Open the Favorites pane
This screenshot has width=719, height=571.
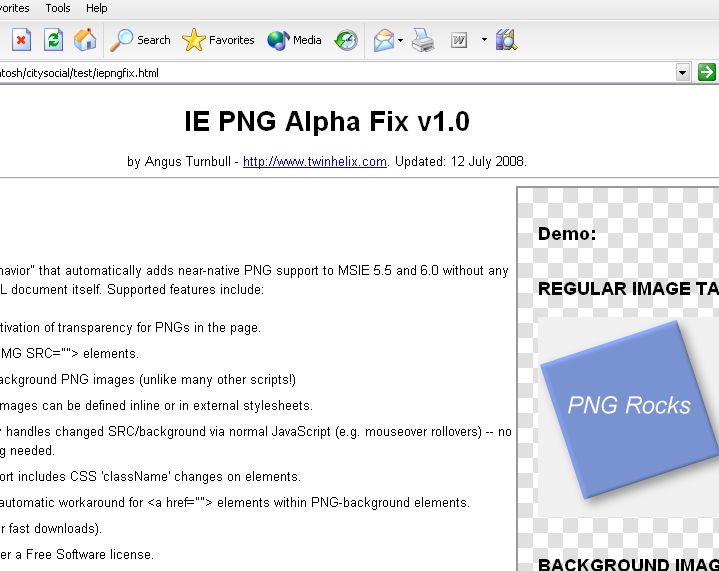pyautogui.click(x=218, y=40)
